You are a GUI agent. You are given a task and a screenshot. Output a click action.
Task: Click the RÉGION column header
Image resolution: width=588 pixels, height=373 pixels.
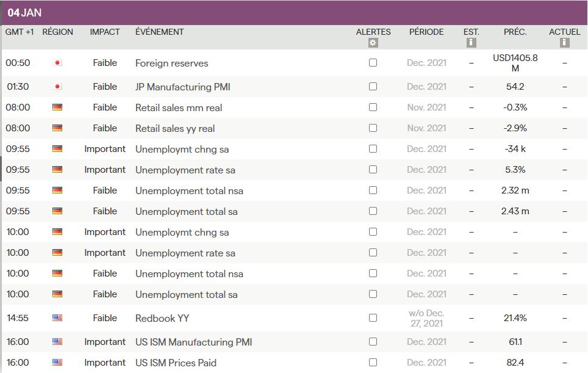click(58, 32)
